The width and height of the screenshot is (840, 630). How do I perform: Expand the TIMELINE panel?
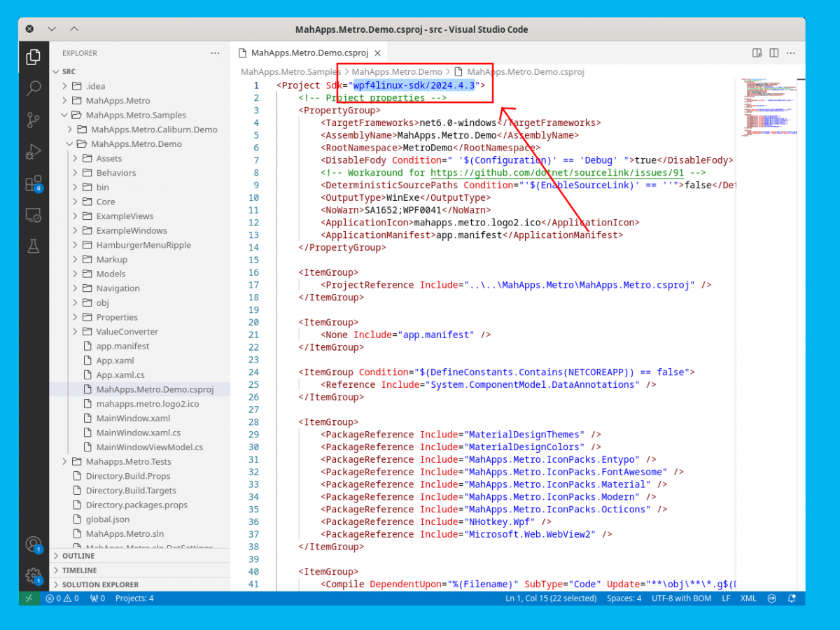tap(139, 570)
